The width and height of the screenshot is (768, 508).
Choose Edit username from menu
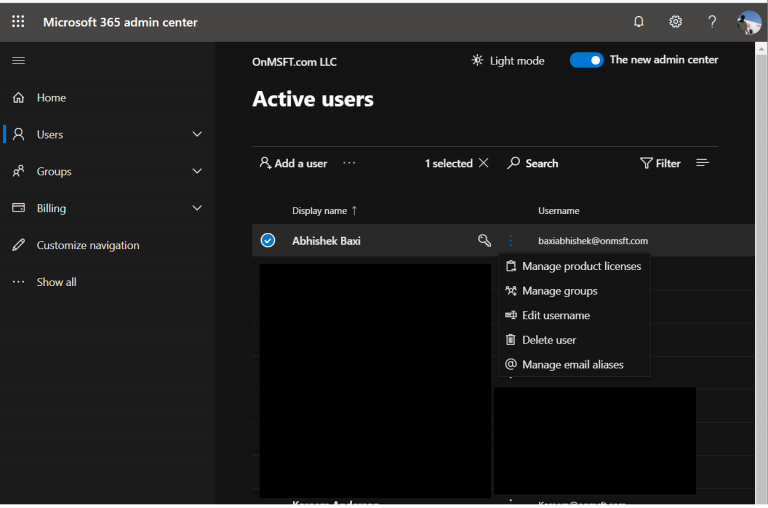tap(574, 315)
